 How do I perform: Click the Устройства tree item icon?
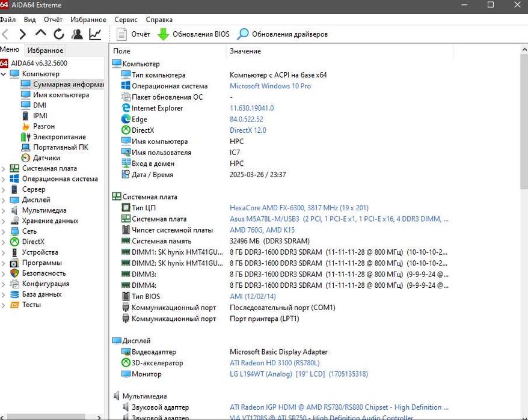(14, 252)
